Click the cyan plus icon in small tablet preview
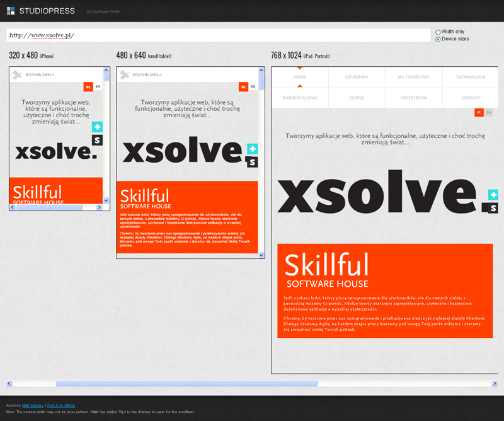This screenshot has width=504, height=421. pos(252,149)
